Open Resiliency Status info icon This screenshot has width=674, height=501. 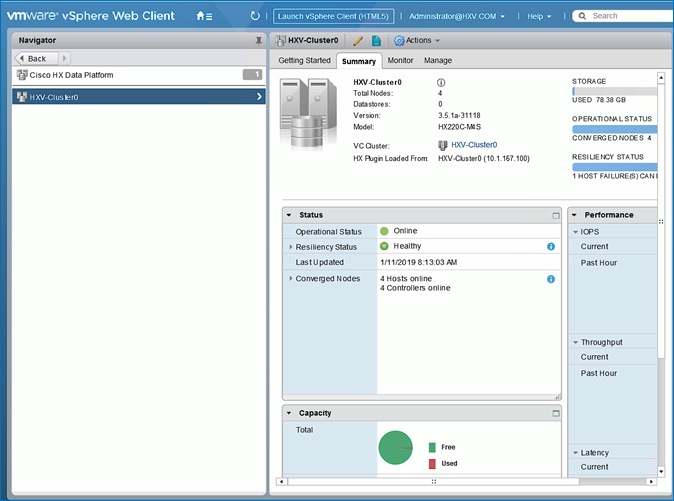551,246
